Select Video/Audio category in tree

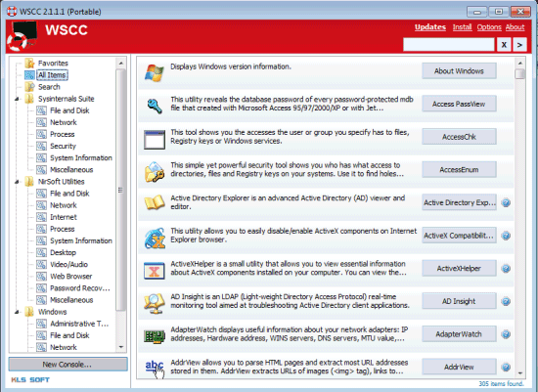coord(68,264)
